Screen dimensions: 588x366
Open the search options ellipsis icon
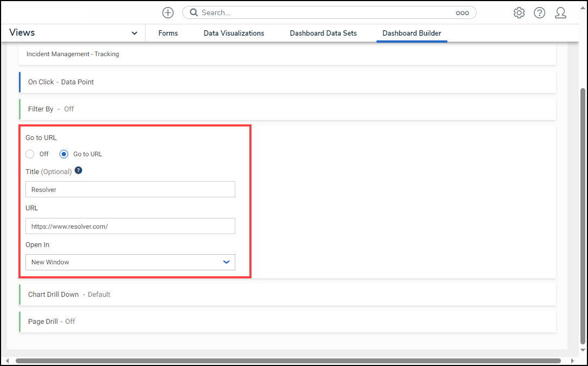click(462, 13)
